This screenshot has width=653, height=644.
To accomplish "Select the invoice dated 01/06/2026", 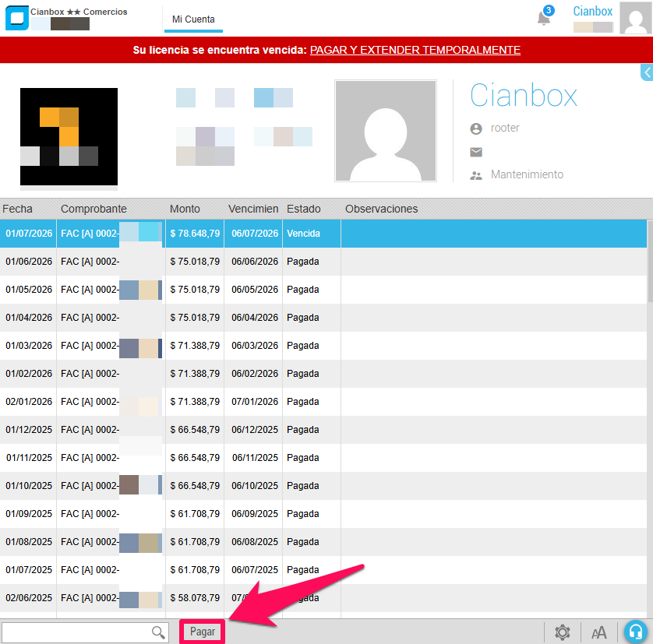I will pos(323,262).
